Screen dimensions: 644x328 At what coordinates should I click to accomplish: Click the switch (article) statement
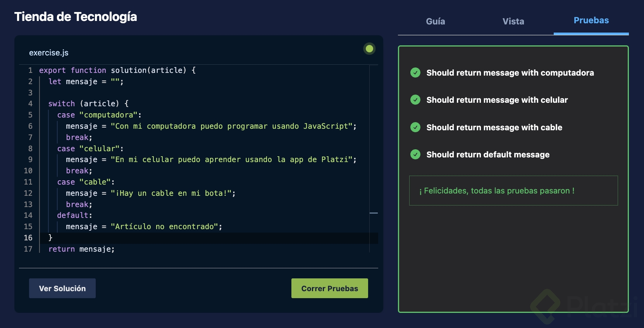click(88, 104)
